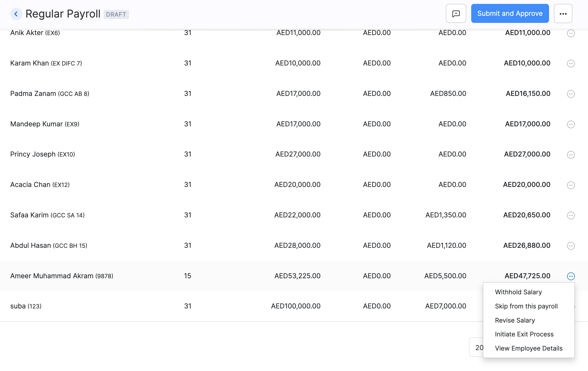588x371 pixels.
Task: Open comments or messaging icon
Action: click(456, 13)
